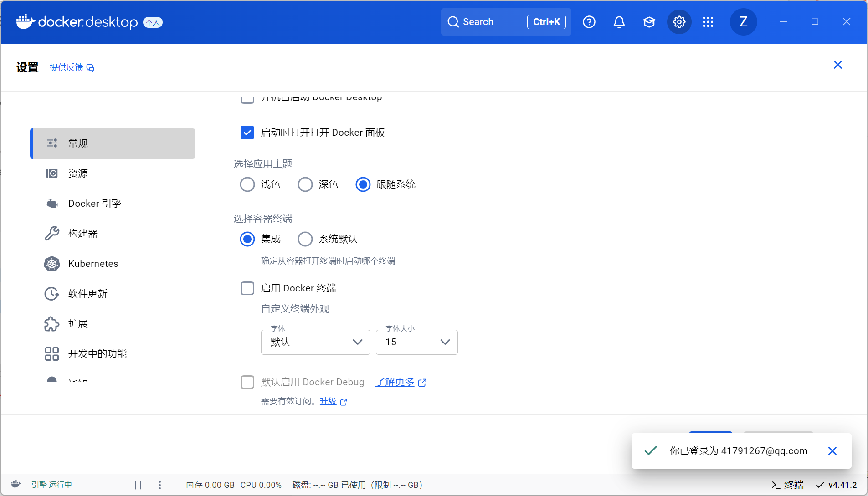The image size is (868, 496).
Task: Click external link icon next to 升级
Action: [344, 402]
